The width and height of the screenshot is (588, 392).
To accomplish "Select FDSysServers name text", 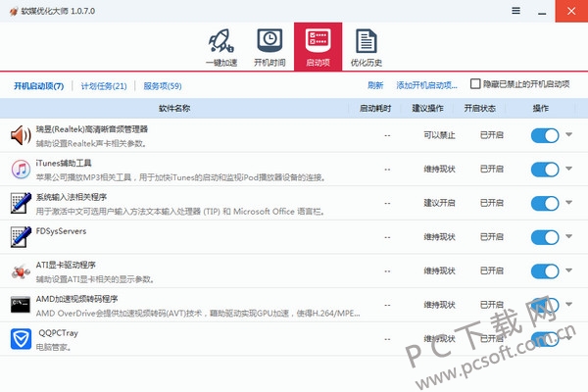I will 61,231.
